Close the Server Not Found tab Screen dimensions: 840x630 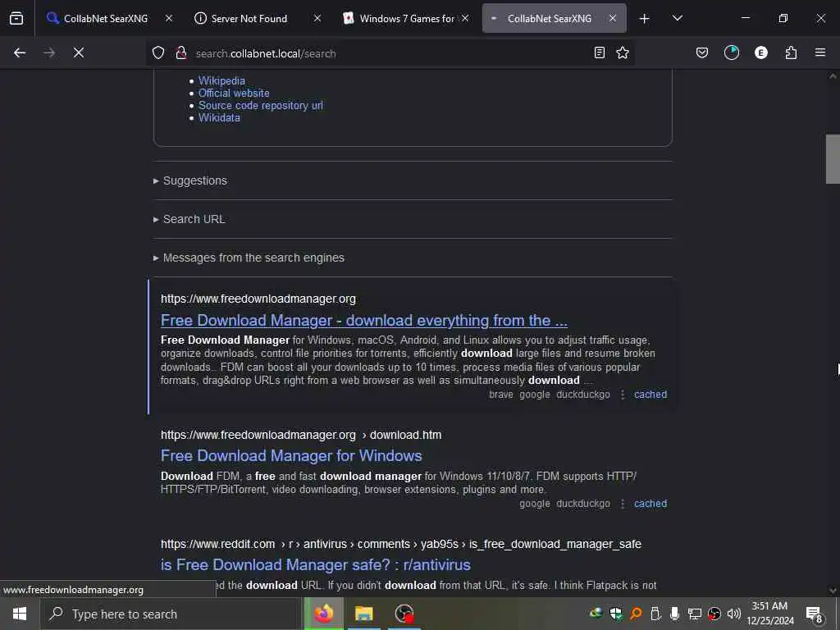point(317,18)
